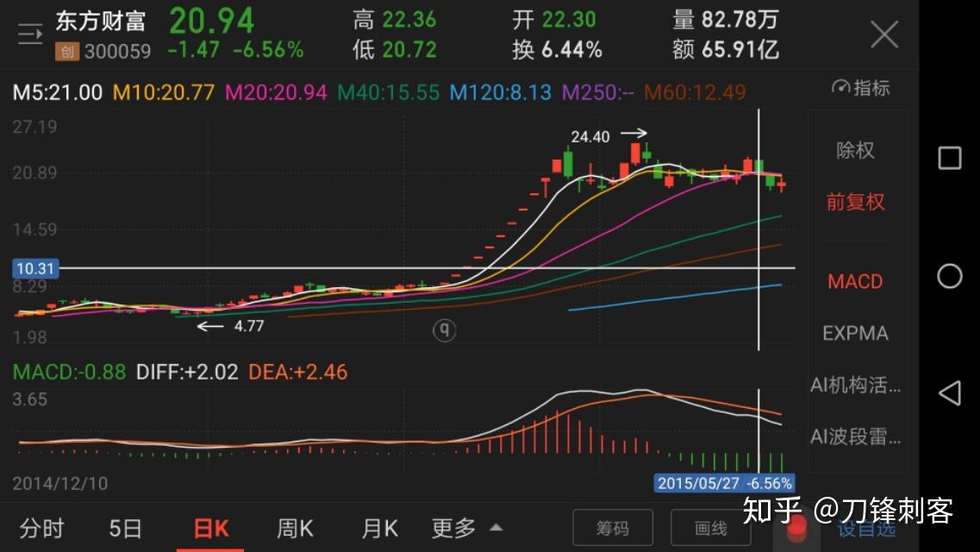The width and height of the screenshot is (980, 552).
Task: Tap the 4.77 low price annotation
Action: click(x=249, y=326)
